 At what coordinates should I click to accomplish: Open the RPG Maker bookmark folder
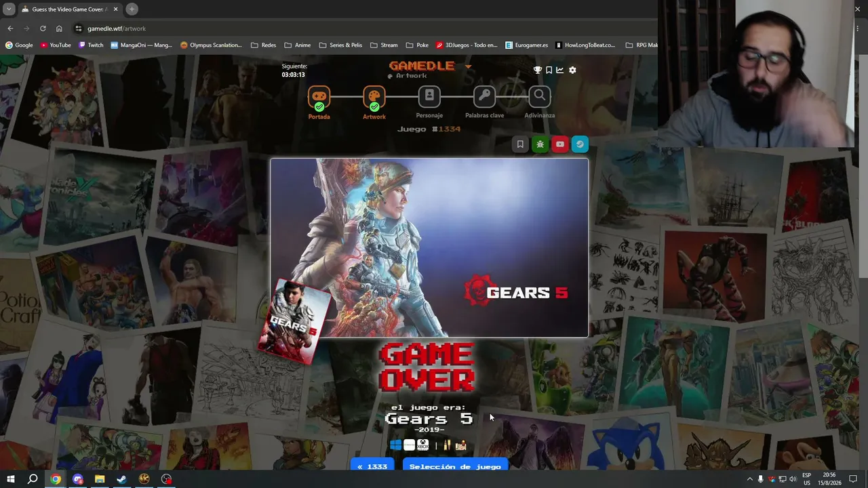[641, 45]
